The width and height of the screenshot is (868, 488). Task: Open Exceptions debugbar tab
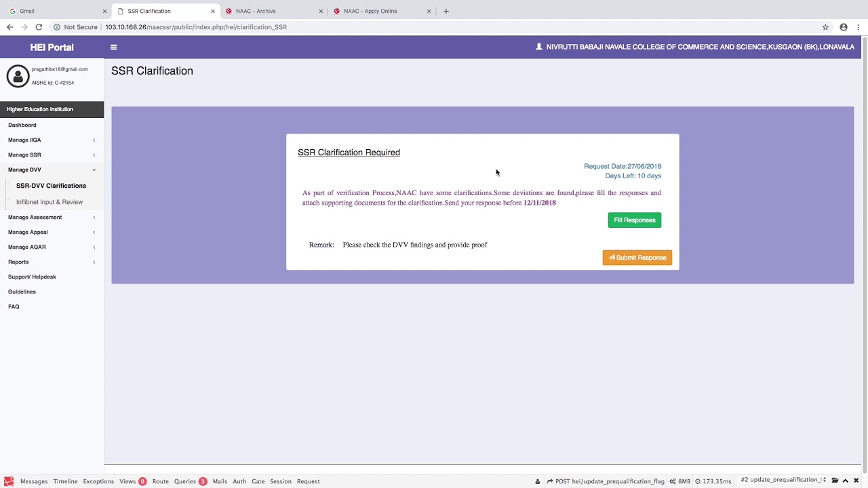[98, 481]
